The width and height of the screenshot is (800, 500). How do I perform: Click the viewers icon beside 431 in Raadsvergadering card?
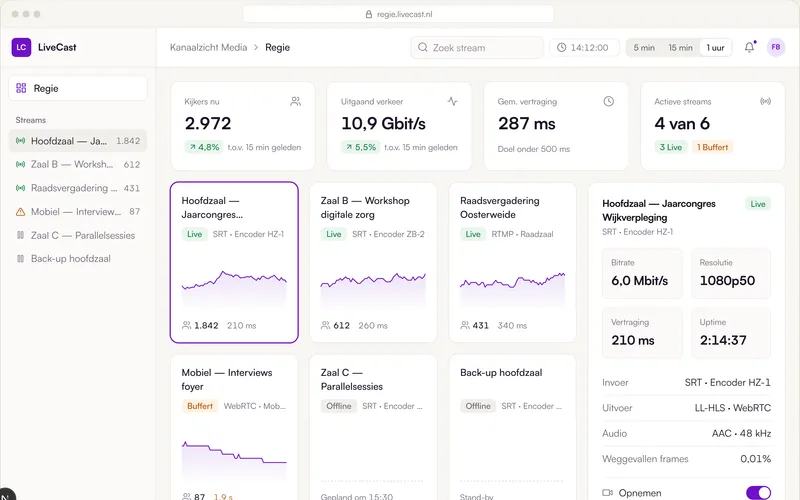465,325
